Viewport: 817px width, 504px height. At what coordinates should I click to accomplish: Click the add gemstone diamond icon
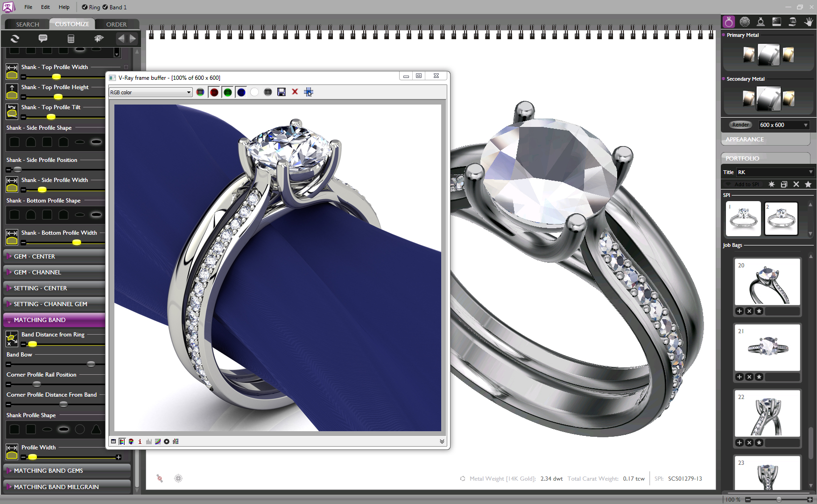(99, 39)
